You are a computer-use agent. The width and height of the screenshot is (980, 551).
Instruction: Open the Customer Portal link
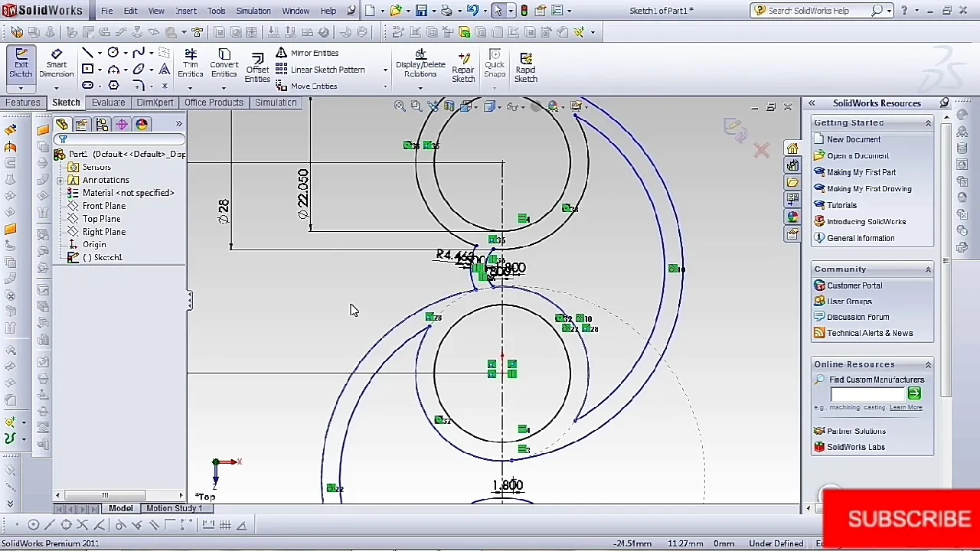(x=854, y=285)
